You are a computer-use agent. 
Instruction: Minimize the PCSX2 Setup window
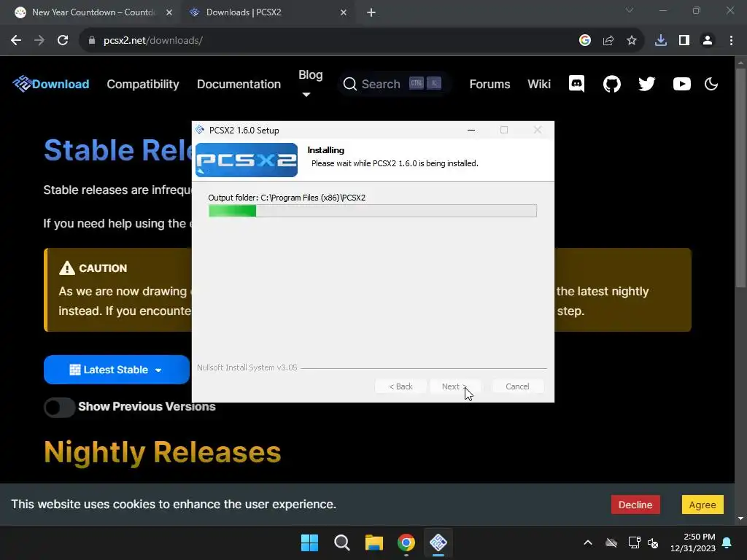471,130
